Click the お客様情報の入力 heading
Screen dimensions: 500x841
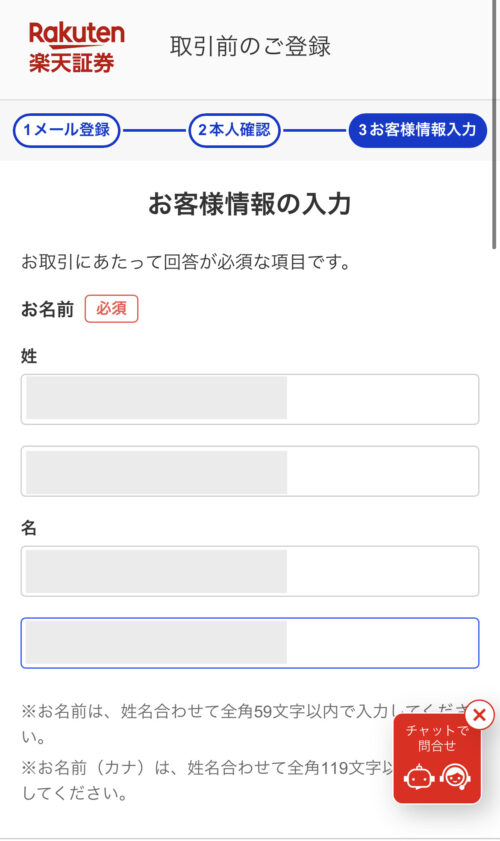250,204
